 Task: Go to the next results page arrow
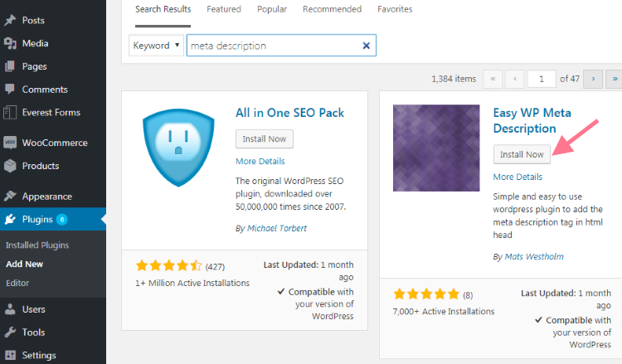click(x=593, y=79)
